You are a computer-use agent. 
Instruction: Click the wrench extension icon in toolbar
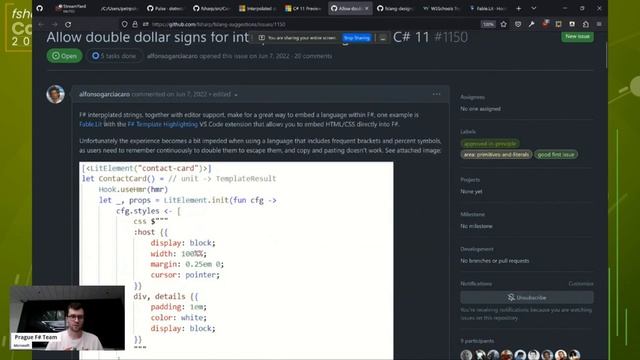(x=531, y=24)
